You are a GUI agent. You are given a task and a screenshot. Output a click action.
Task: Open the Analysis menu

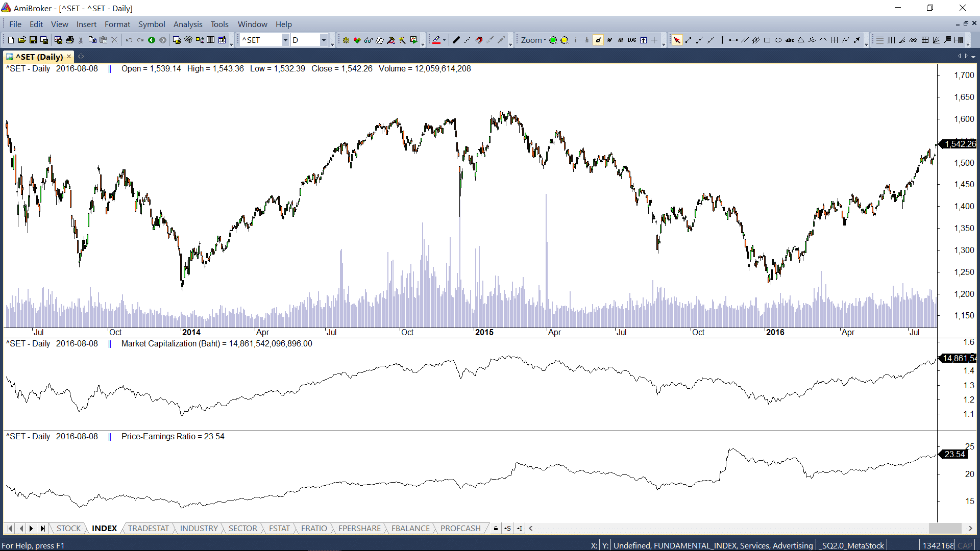[x=187, y=24]
